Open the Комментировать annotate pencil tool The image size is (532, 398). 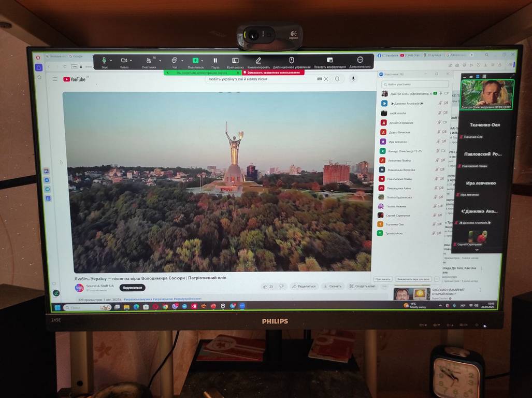pyautogui.click(x=258, y=60)
